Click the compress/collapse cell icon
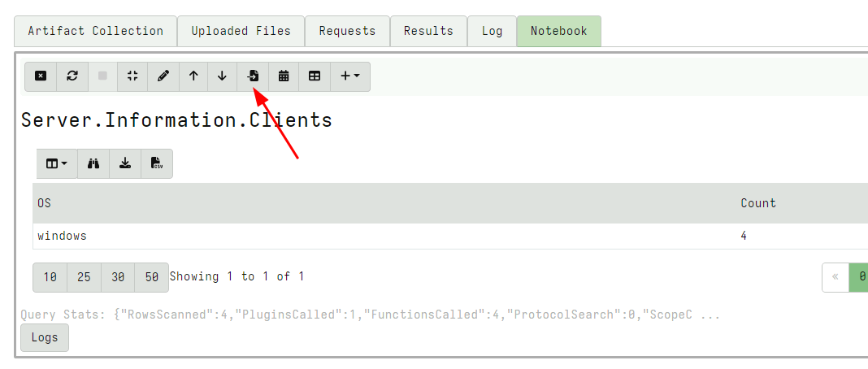The height and width of the screenshot is (369, 868). (132, 76)
